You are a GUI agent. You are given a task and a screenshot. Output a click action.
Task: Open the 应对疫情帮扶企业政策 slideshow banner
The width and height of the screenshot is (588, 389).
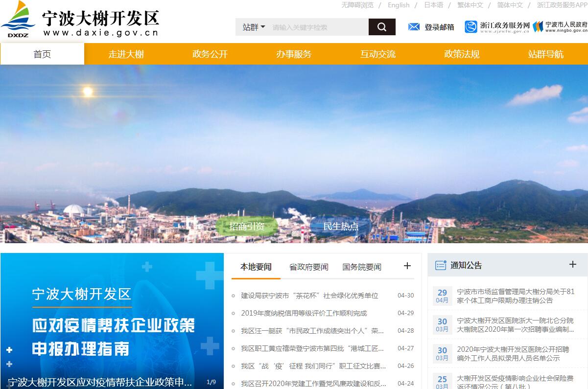pyautogui.click(x=112, y=320)
